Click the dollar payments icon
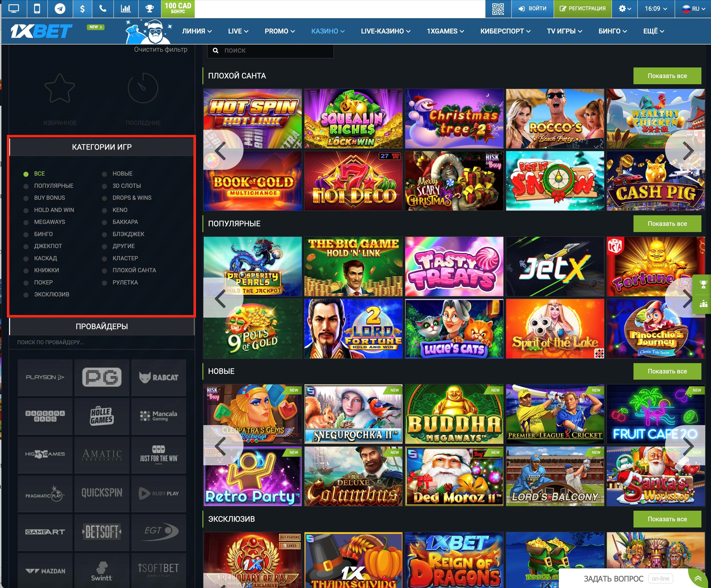The height and width of the screenshot is (588, 711). coord(82,8)
